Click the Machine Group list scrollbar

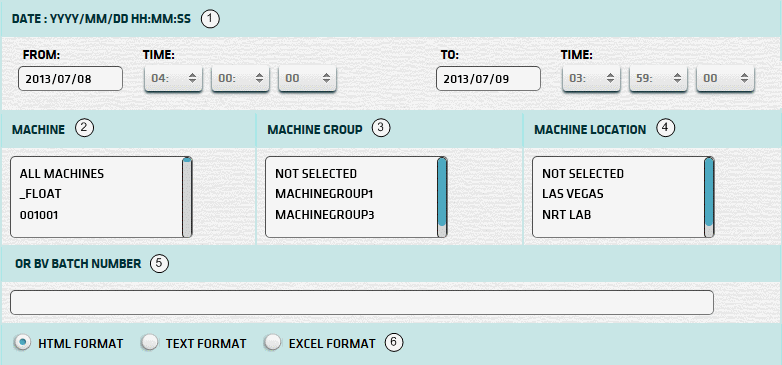click(442, 197)
